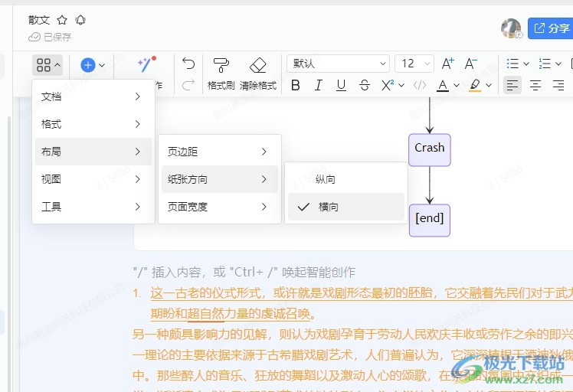Screen dimensions: 573x392
Task: Expand the dropdown arrow beside the plus button
Action: click(102, 65)
